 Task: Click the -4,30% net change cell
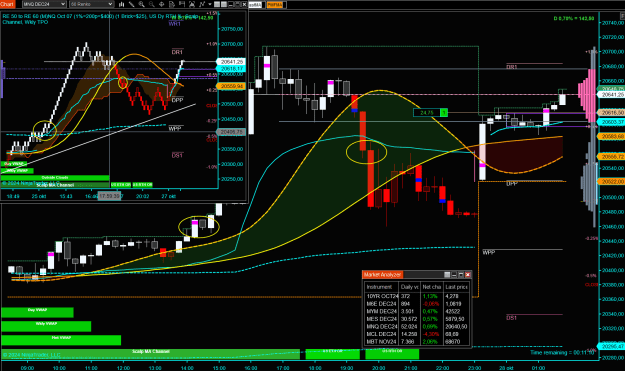[431, 334]
